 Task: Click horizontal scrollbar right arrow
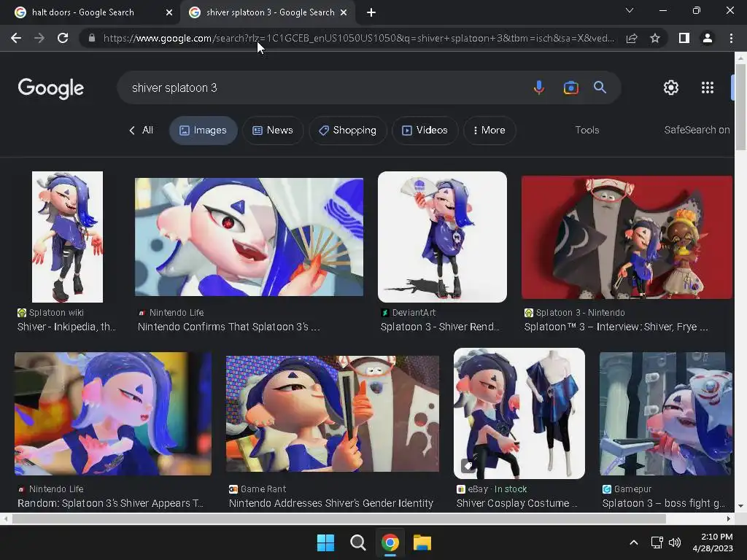729,518
